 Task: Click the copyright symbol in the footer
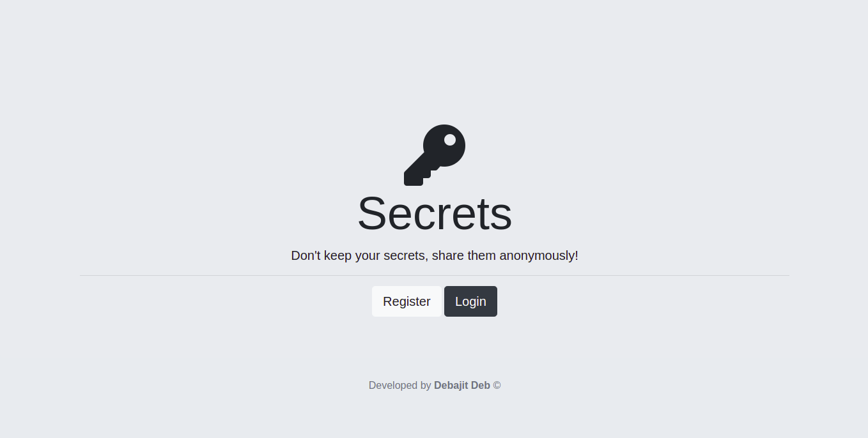pyautogui.click(x=497, y=386)
